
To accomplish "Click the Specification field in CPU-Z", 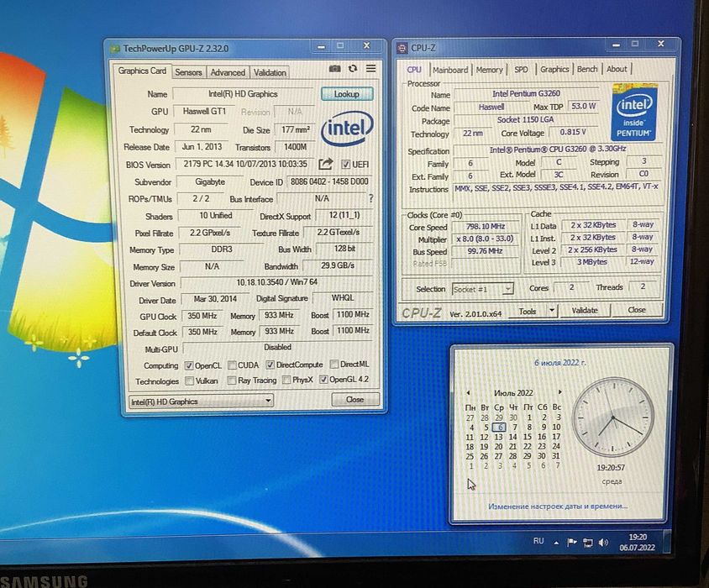I will (558, 150).
